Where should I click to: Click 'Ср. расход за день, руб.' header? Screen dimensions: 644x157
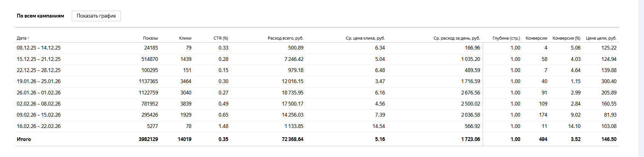[456, 38]
